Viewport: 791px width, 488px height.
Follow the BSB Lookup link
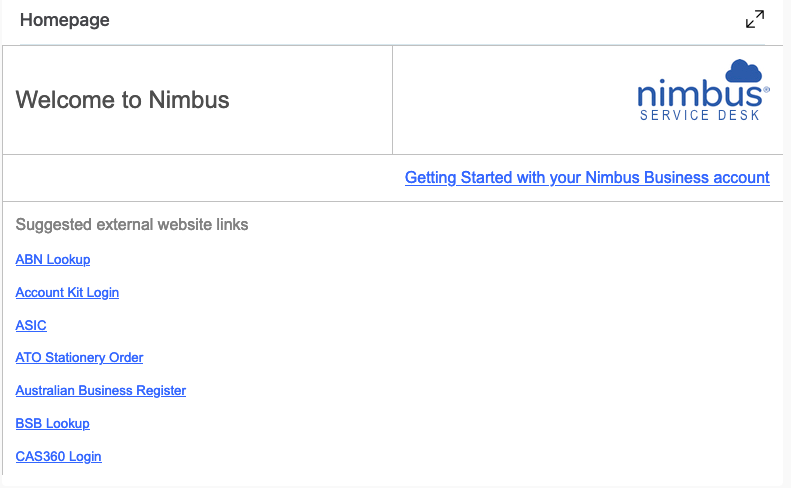point(53,424)
